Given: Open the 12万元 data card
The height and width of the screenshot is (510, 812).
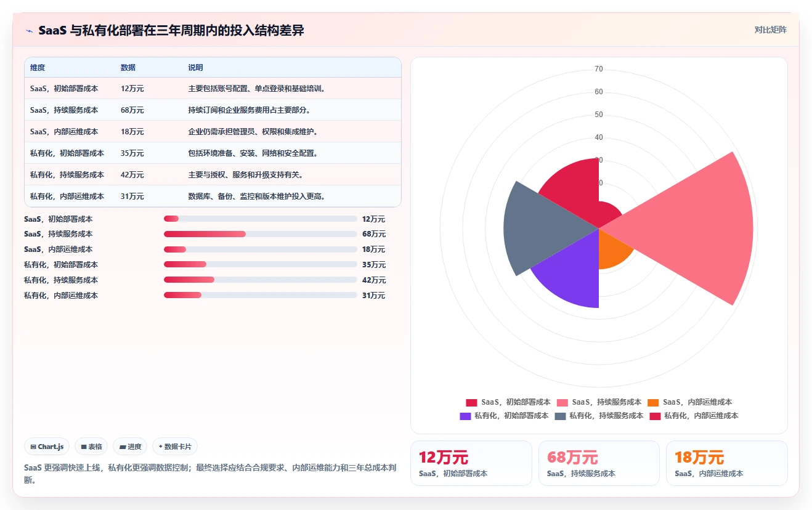Looking at the screenshot, I should (x=471, y=463).
